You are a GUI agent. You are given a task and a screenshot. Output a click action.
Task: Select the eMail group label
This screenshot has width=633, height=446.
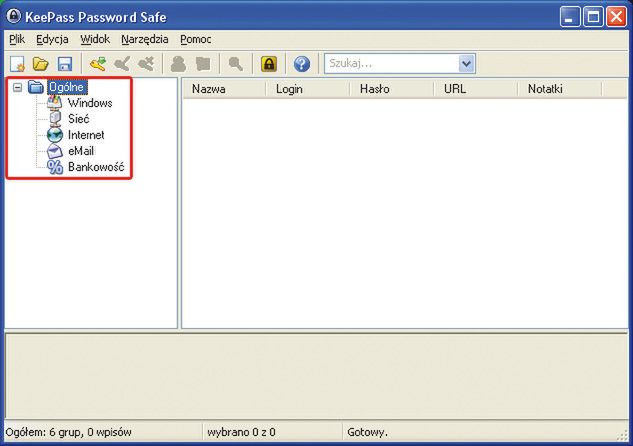point(81,151)
